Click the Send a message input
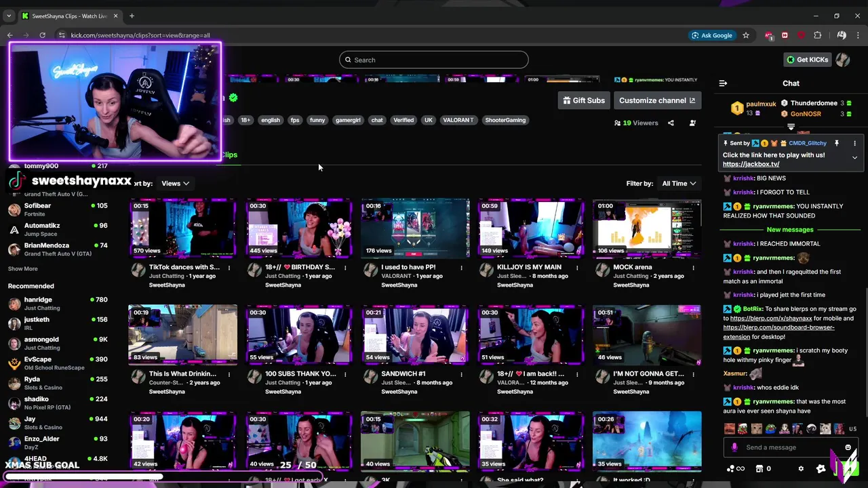 (x=790, y=447)
